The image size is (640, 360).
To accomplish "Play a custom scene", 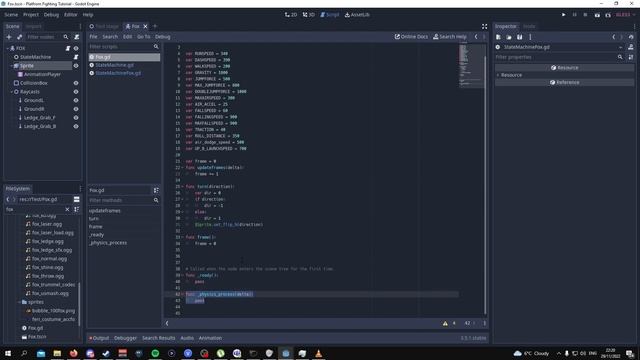I will 608,15.
